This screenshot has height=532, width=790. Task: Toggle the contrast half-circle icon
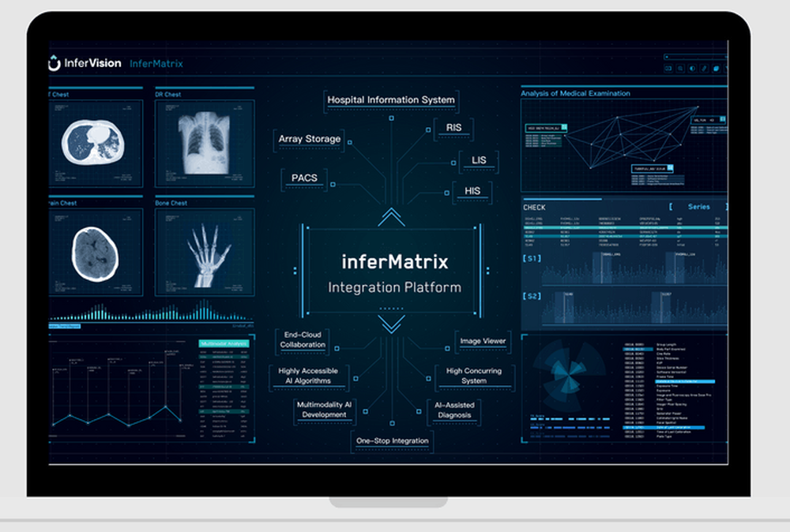point(692,69)
